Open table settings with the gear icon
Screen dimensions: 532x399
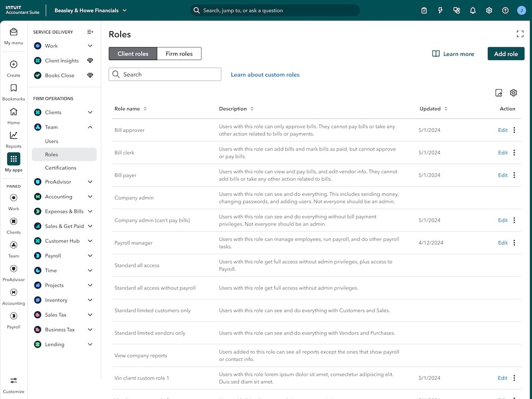pos(513,93)
